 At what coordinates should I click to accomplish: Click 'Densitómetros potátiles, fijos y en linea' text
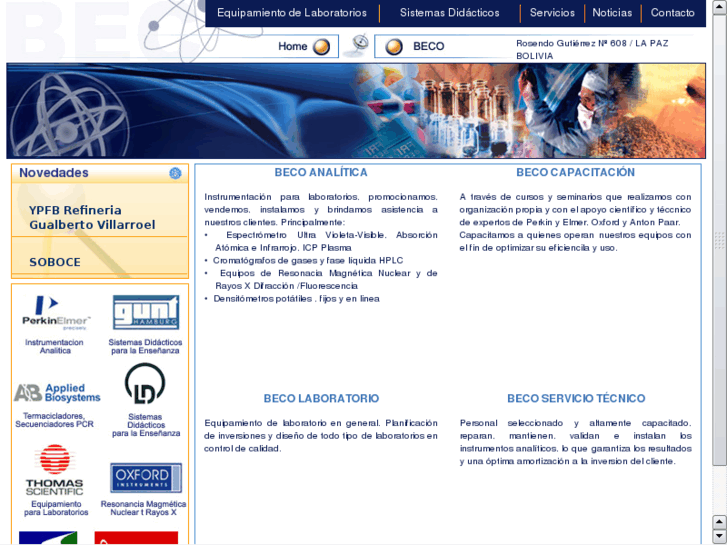[x=296, y=299]
